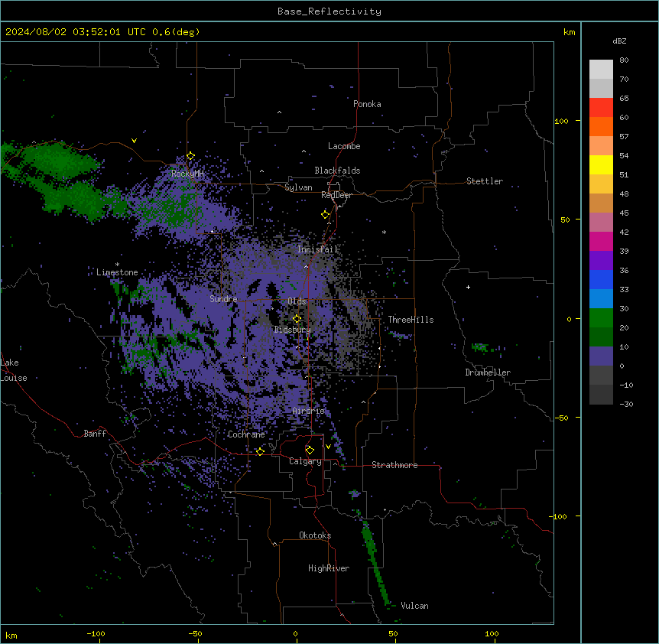Click the yellow diamond marker between Olds and Didsbury
The width and height of the screenshot is (659, 644).
(x=297, y=318)
